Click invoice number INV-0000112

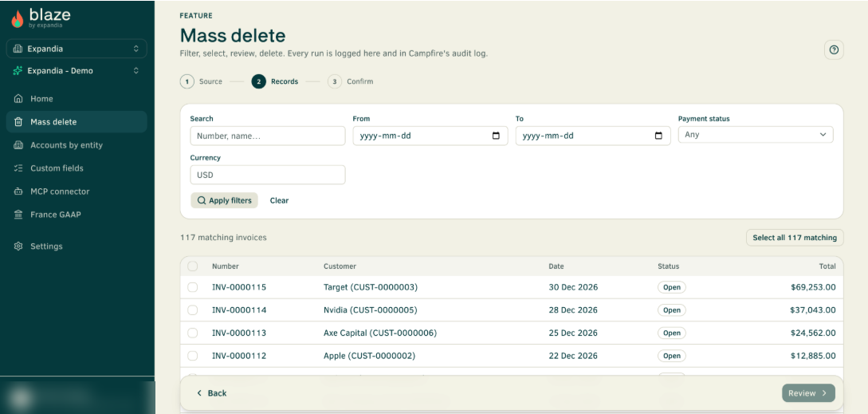pos(239,356)
